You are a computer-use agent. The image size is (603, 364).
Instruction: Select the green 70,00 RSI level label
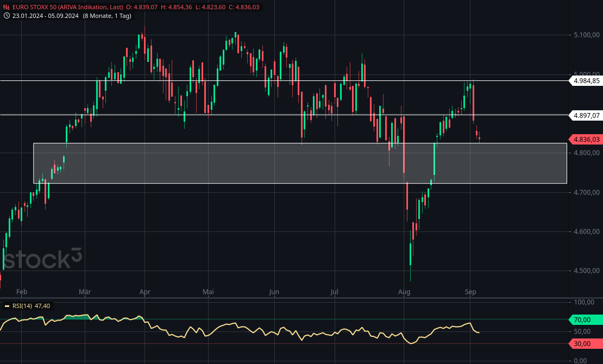[x=585, y=320]
